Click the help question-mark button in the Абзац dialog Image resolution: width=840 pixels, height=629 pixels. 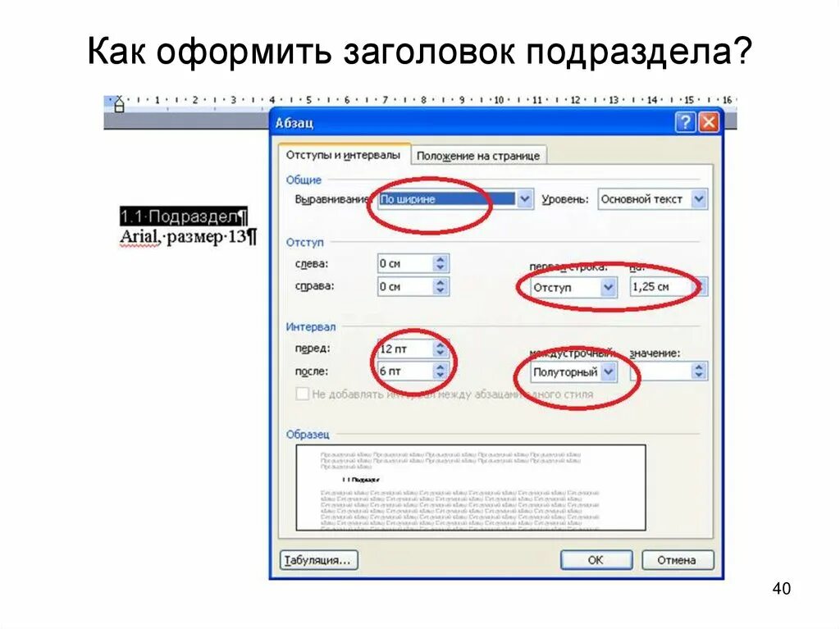coord(685,122)
